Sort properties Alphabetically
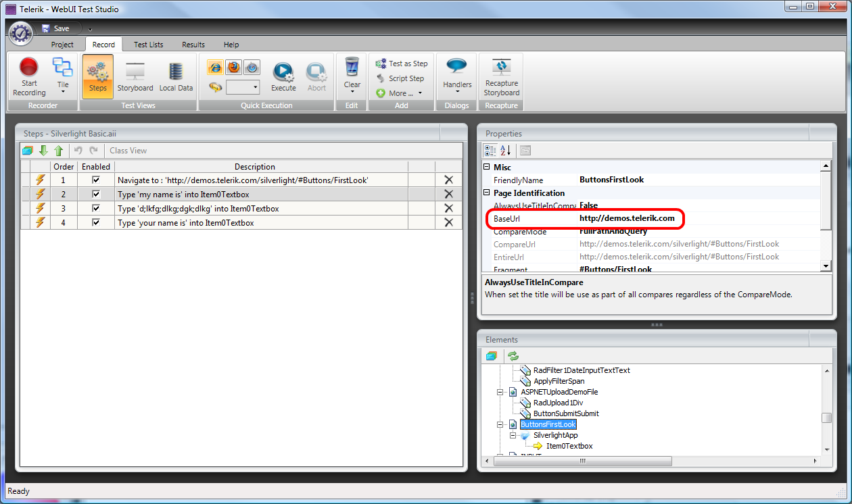 505,151
